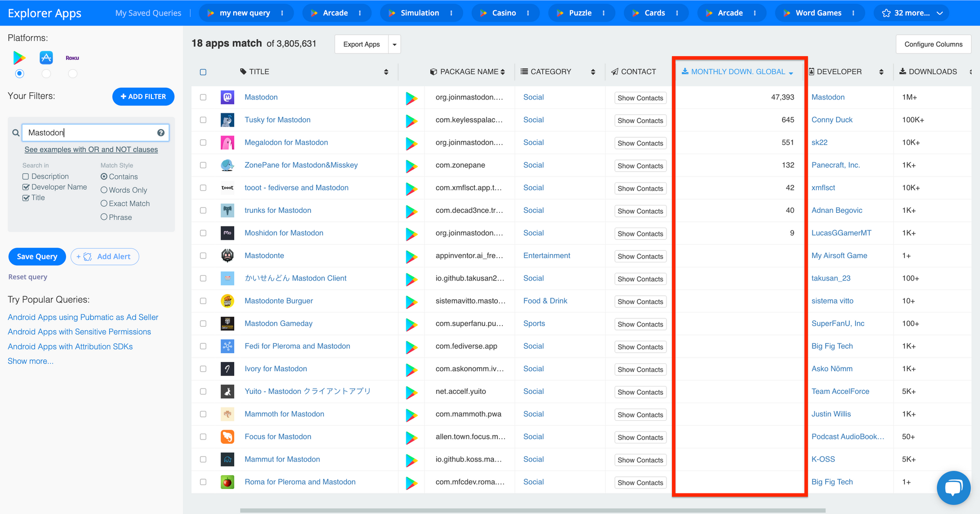Click Show Contacts for Mastodon row
The width and height of the screenshot is (980, 514).
coord(640,98)
